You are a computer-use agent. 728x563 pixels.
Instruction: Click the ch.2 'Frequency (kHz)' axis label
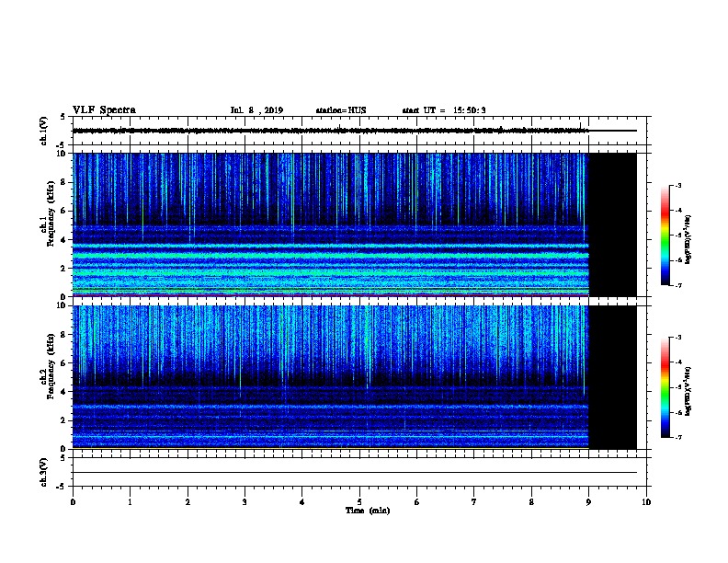(x=51, y=365)
